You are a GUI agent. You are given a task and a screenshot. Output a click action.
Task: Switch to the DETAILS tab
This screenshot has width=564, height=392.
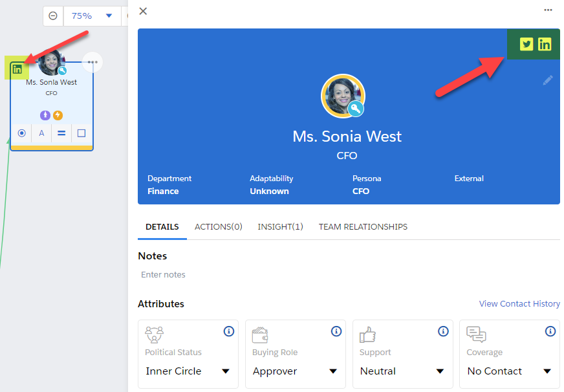(x=162, y=227)
